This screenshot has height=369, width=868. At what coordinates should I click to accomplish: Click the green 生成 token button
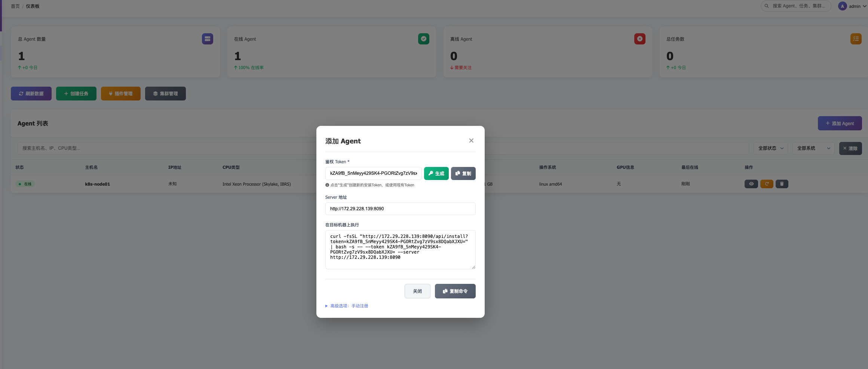tap(436, 173)
